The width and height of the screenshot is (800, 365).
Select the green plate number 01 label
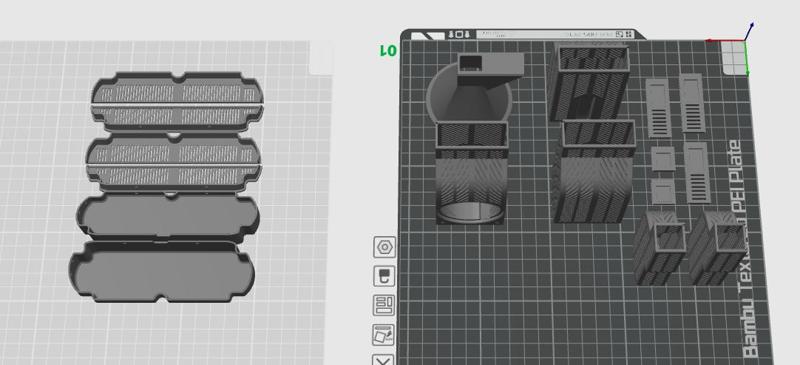[388, 51]
